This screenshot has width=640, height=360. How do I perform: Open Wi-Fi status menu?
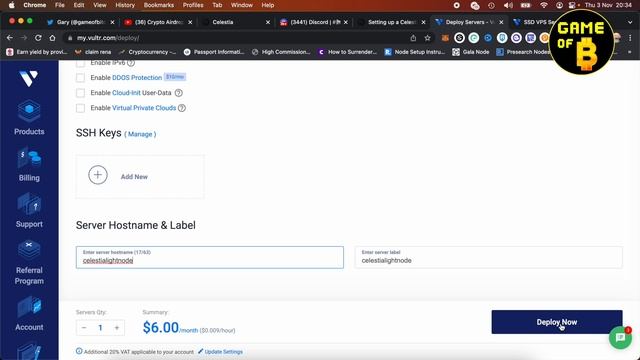point(544,5)
